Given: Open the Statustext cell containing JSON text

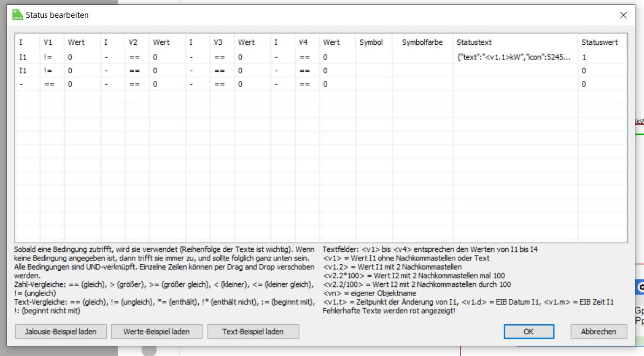Looking at the screenshot, I should click(515, 57).
